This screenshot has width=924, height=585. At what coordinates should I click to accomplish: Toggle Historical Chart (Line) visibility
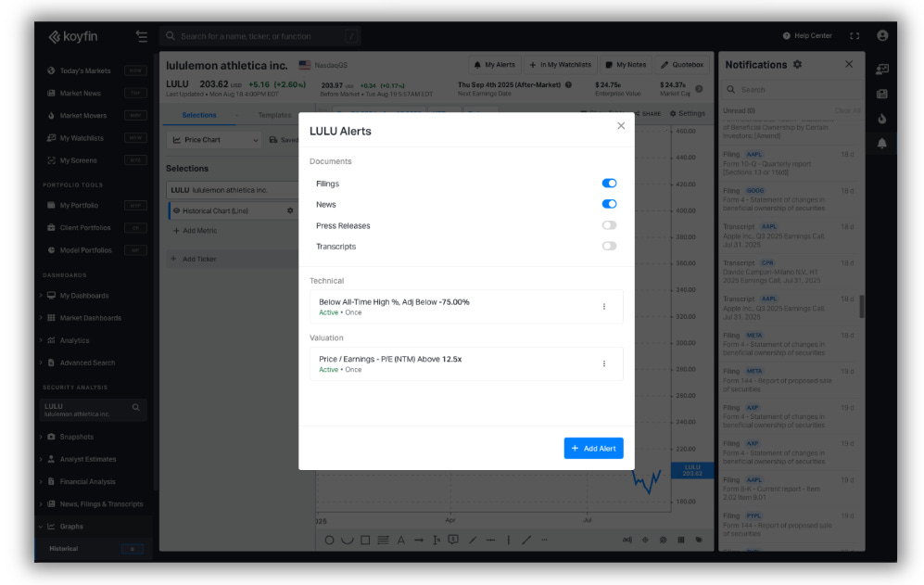tap(176, 210)
